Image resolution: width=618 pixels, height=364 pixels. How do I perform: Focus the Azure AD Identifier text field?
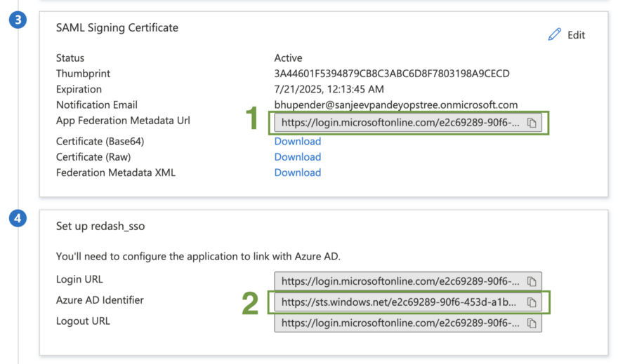pos(398,302)
